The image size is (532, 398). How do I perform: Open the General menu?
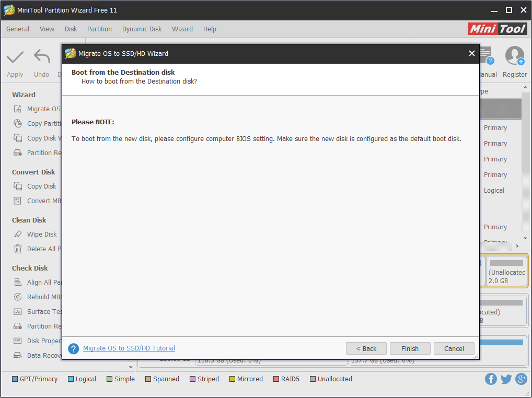click(x=18, y=29)
